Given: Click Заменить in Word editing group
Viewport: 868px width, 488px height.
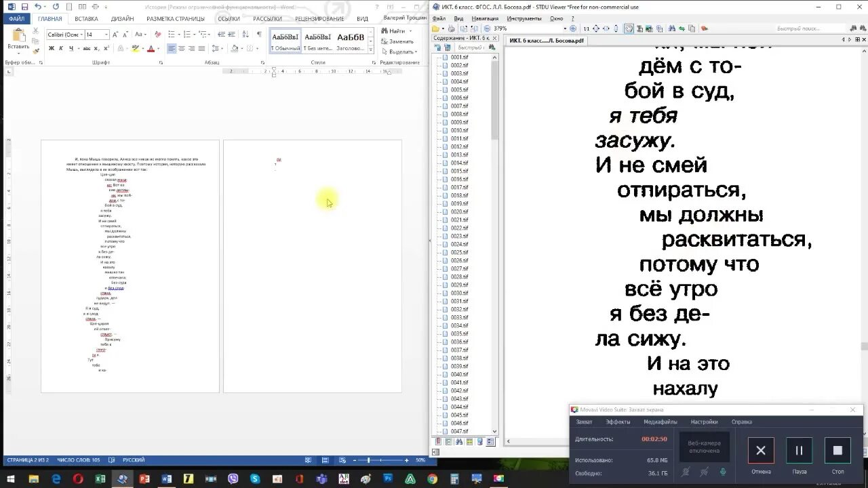Looking at the screenshot, I should pos(397,41).
